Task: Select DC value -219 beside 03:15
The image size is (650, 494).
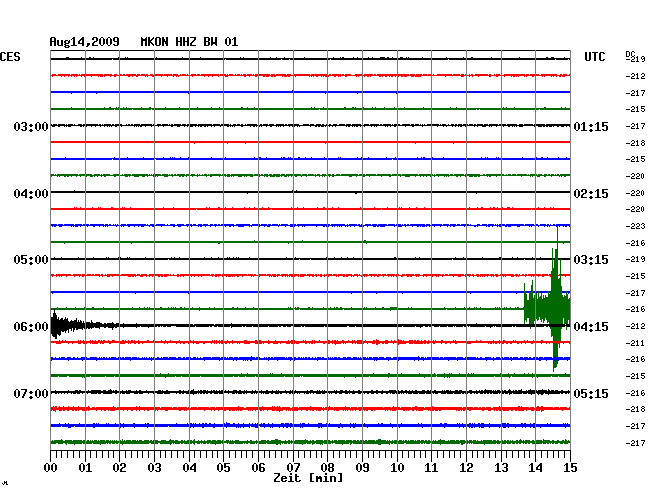Action: [635, 259]
